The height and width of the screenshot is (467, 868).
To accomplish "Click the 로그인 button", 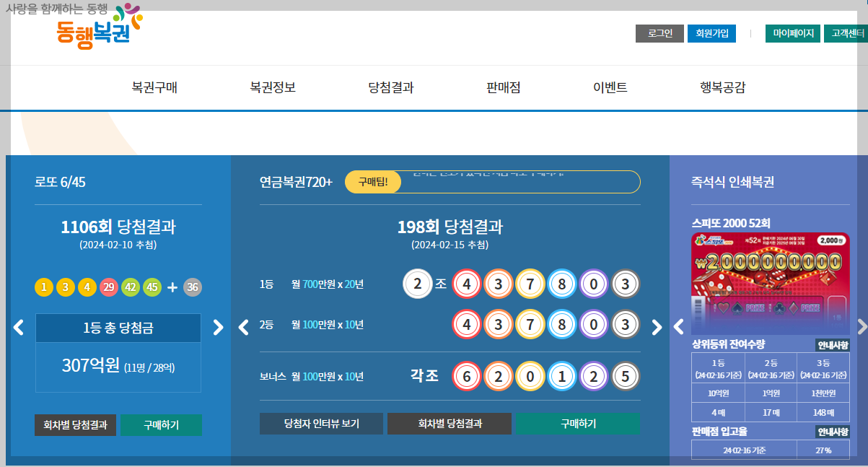I will click(659, 33).
